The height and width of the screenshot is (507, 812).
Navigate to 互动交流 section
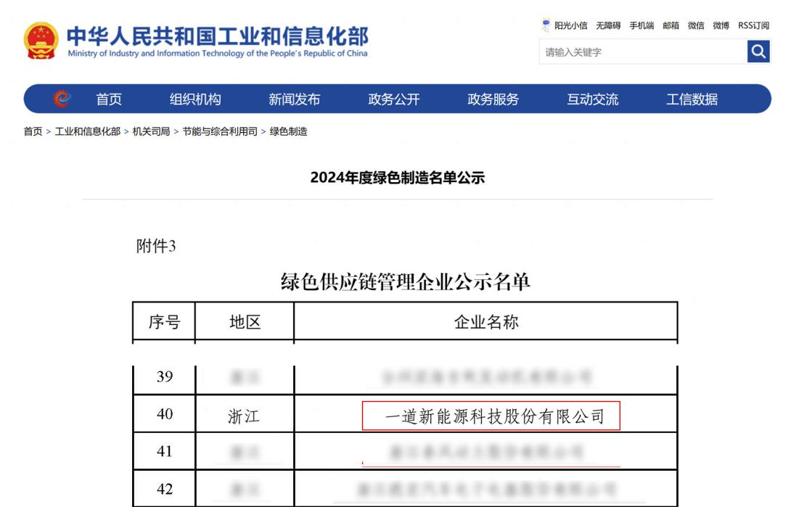pos(592,99)
